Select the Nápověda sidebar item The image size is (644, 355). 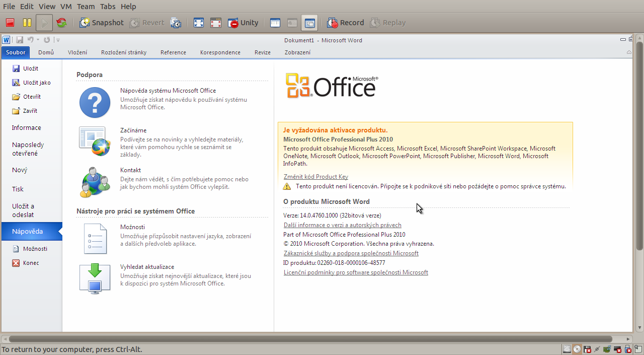click(32, 232)
